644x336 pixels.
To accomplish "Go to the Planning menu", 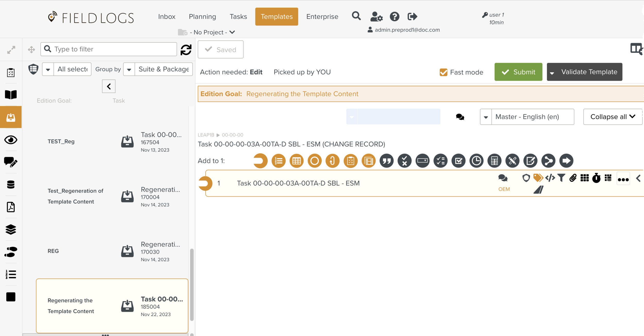I will coord(202,16).
